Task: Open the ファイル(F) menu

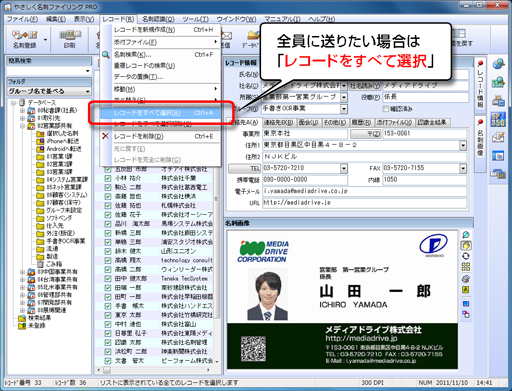Action: click(x=22, y=19)
